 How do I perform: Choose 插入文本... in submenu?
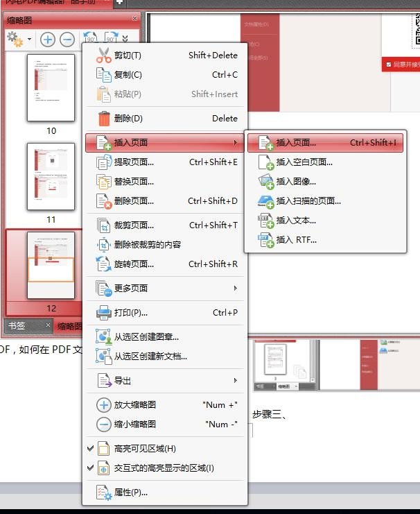[325, 221]
